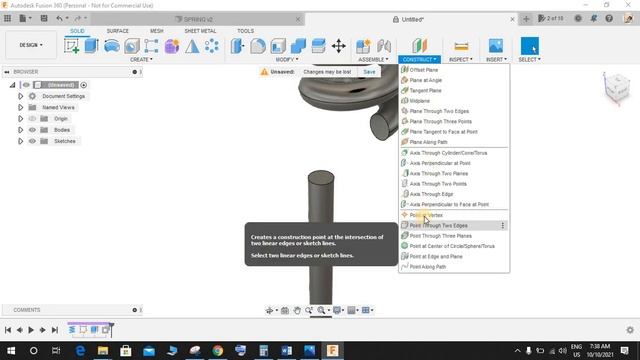Click the Fillet tool icon
640x360 pixels.
point(258,46)
